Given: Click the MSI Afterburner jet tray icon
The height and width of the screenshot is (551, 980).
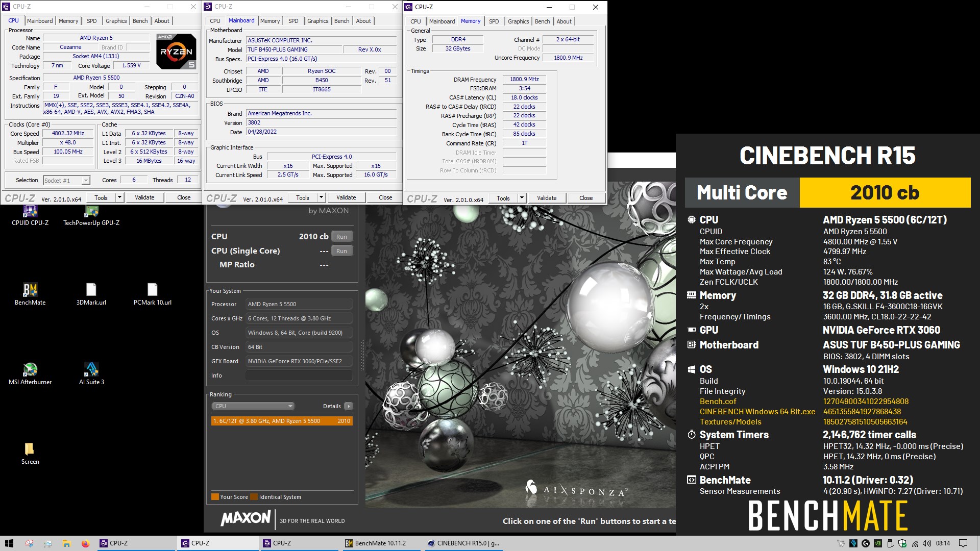Looking at the screenshot, I should (841, 543).
